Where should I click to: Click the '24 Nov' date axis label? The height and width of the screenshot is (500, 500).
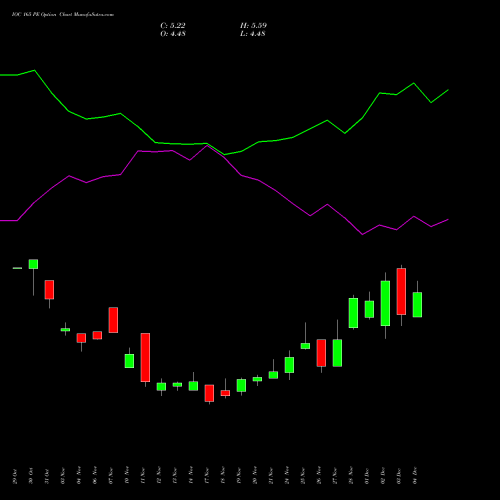(x=287, y=476)
